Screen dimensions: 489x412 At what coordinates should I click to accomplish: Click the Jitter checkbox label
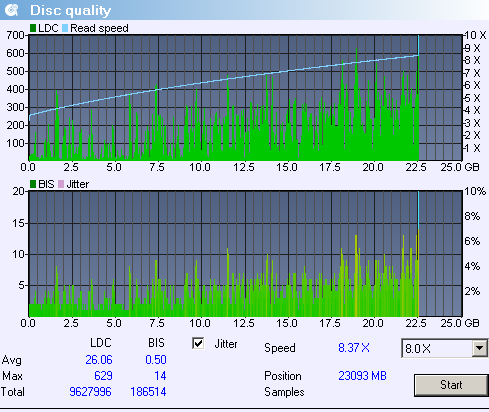coord(226,344)
